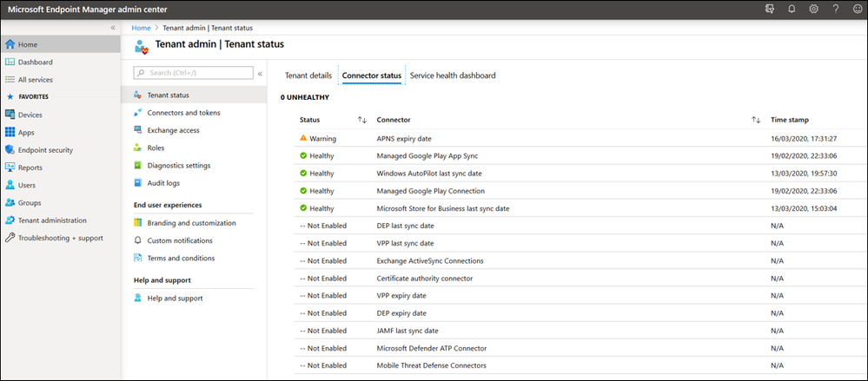
Task: Click the Branding and customization icon
Action: 138,223
